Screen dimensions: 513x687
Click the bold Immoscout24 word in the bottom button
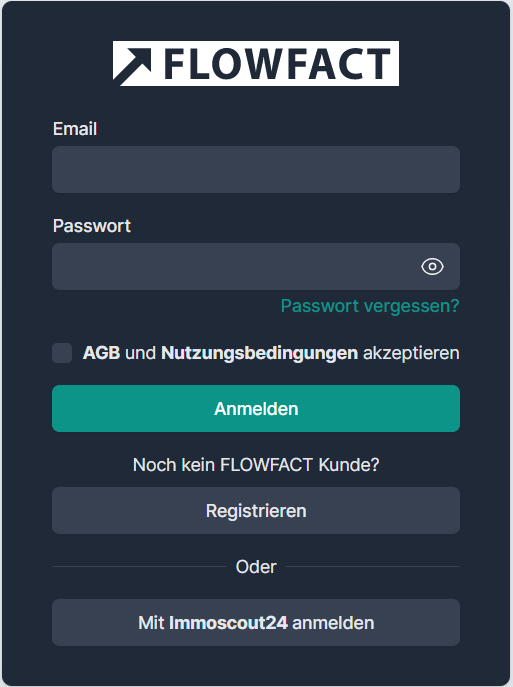228,623
